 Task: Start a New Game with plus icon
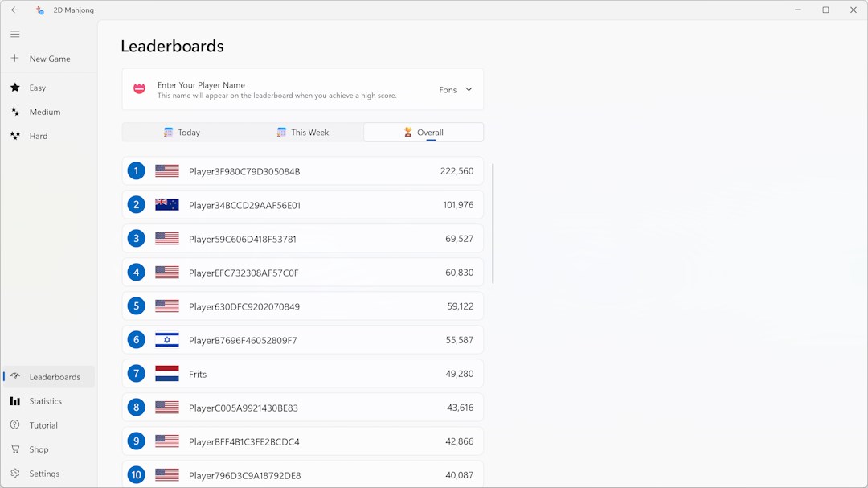coord(14,59)
